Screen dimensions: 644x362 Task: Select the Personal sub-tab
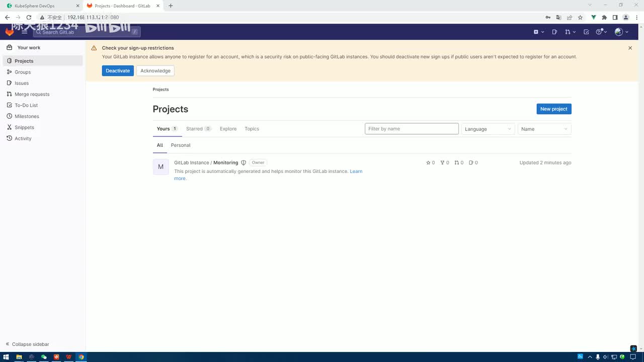[x=181, y=145]
